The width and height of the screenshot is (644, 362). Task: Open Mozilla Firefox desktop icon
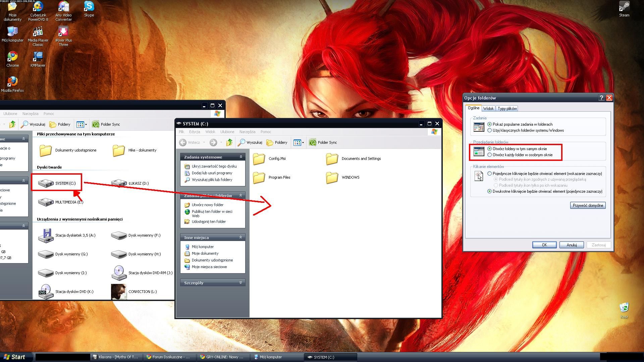[x=12, y=84]
